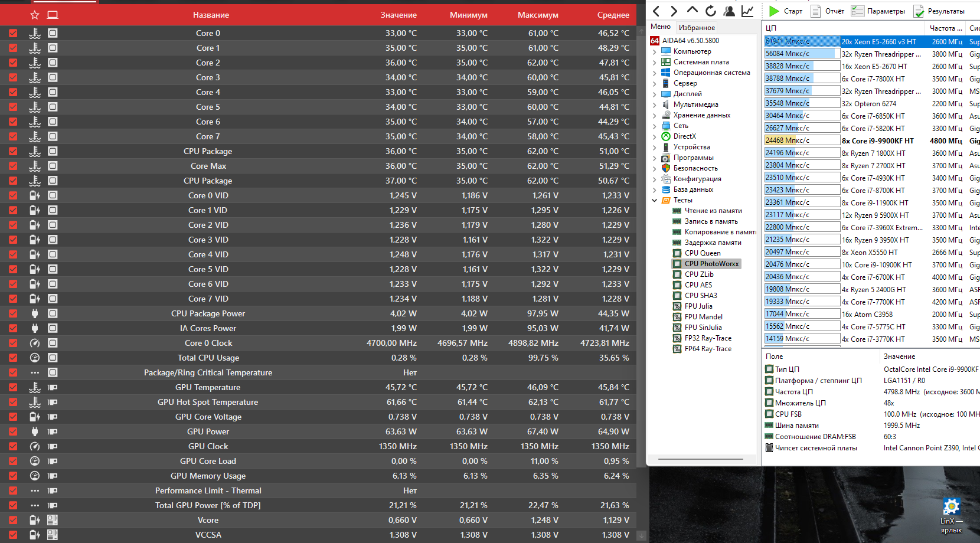Disable the IA Cores Power checkbox

[13, 328]
